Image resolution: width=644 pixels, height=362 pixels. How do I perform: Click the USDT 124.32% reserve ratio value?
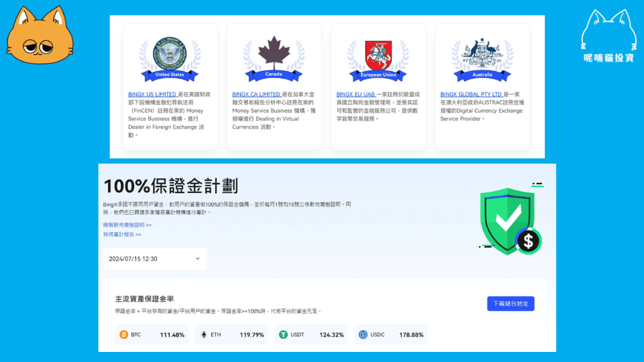pos(331,335)
